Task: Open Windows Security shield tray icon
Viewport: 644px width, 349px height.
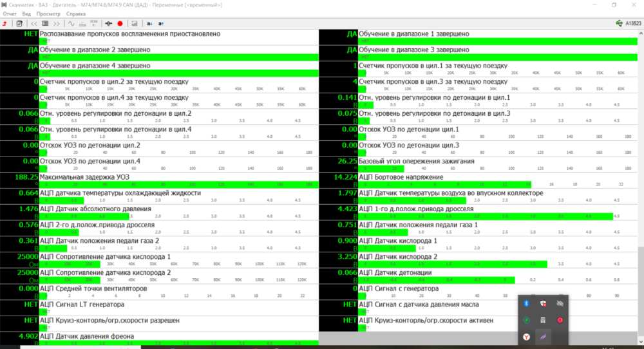Action: point(543,303)
